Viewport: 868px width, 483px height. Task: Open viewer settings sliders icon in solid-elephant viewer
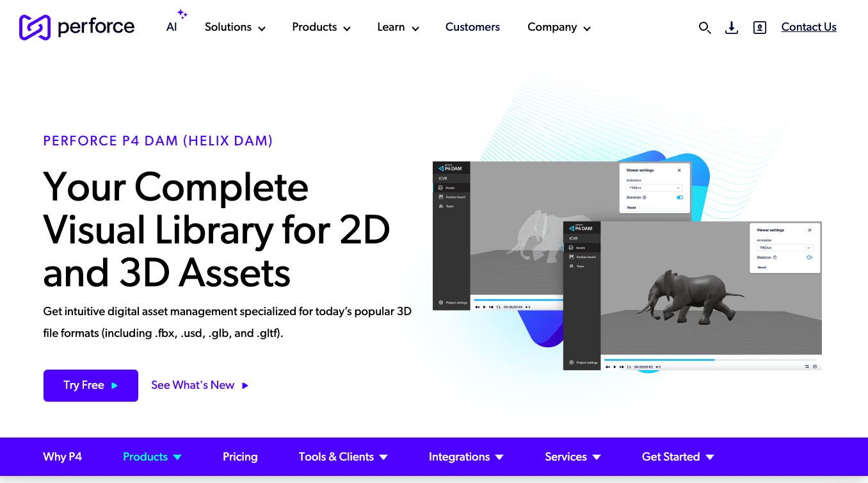[x=807, y=366]
